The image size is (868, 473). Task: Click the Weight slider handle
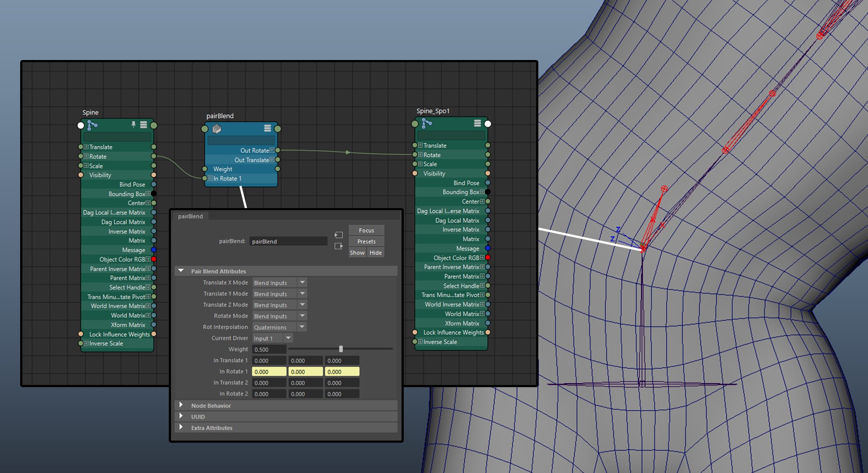(x=341, y=349)
